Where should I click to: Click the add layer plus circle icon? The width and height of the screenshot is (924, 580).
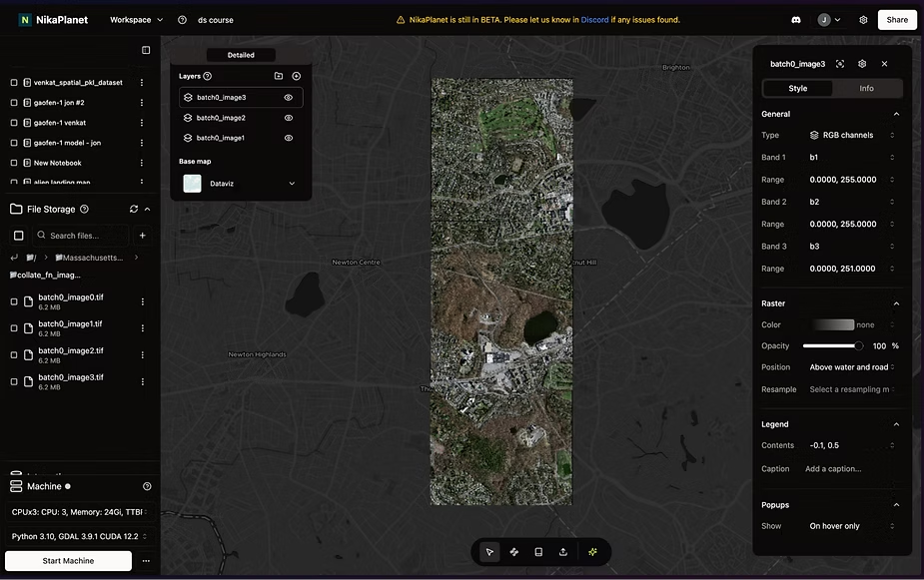coord(297,76)
